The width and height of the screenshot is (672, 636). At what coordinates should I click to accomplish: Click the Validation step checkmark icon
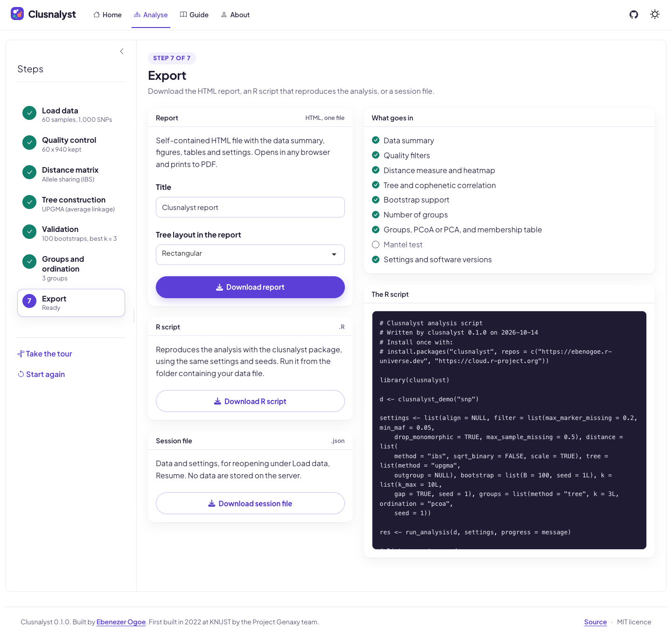point(29,231)
